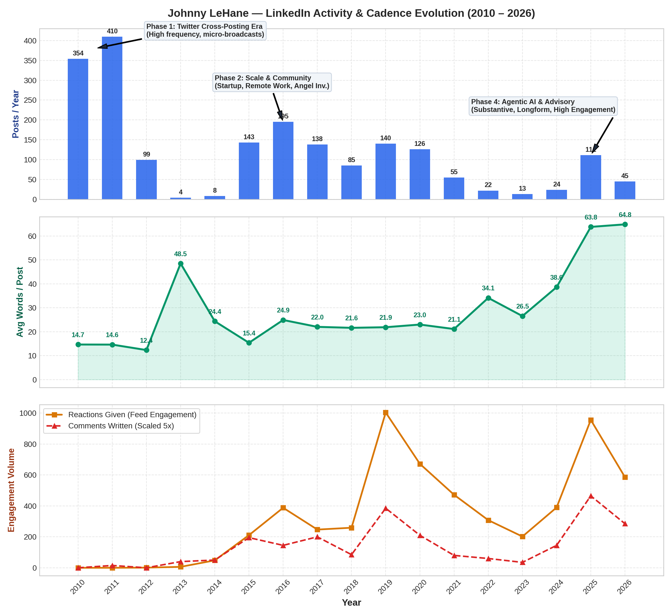Click the bar value label '143'
Screen dimensions: 672x616
249,137
